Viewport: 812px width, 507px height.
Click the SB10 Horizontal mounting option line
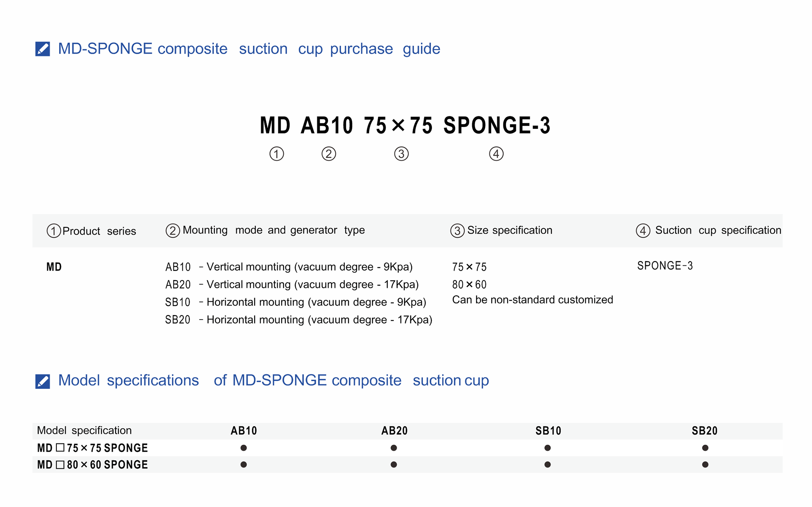(295, 302)
